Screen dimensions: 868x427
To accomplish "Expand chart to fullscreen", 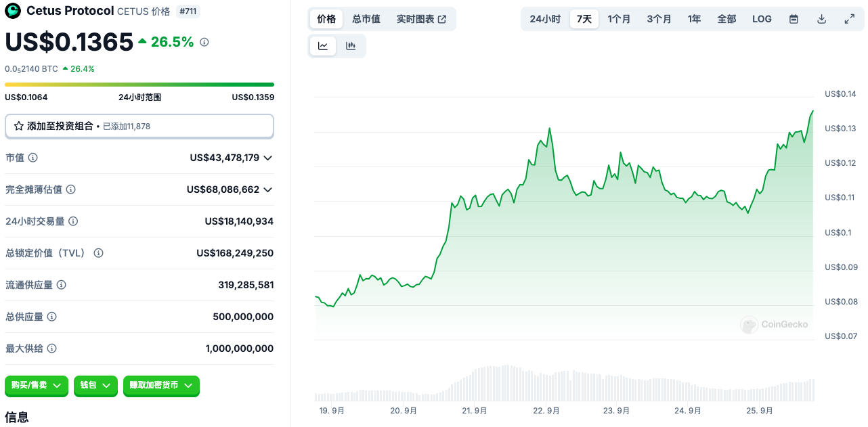I will [849, 19].
